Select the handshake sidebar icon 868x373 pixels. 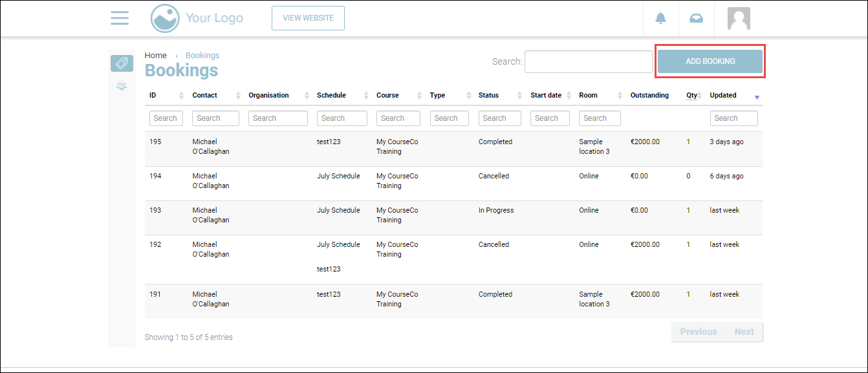tap(122, 86)
